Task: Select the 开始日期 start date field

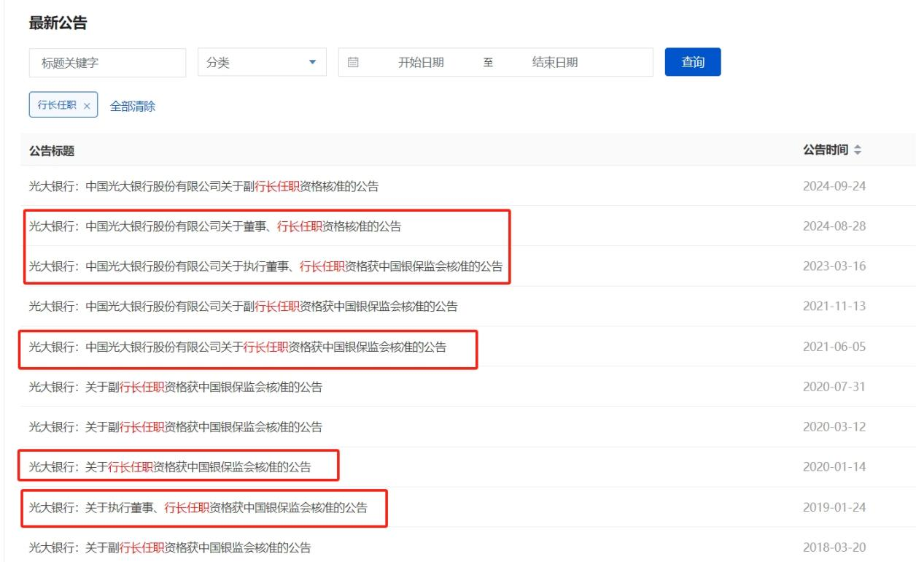Action: (x=421, y=63)
